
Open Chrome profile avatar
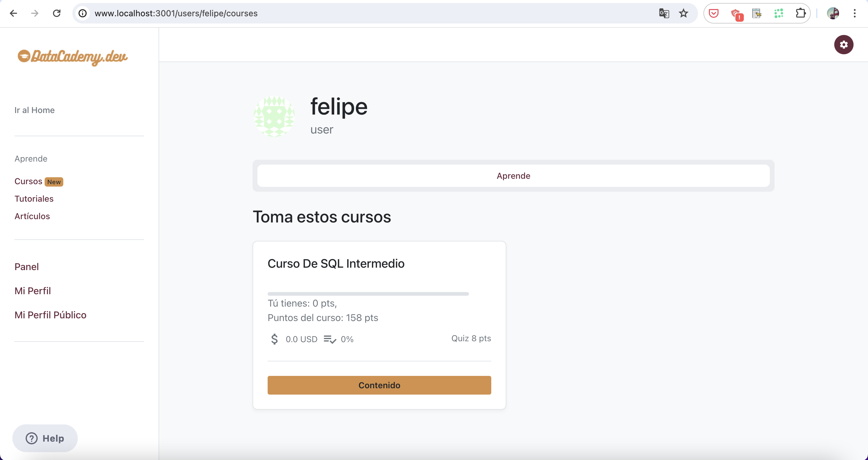(833, 13)
